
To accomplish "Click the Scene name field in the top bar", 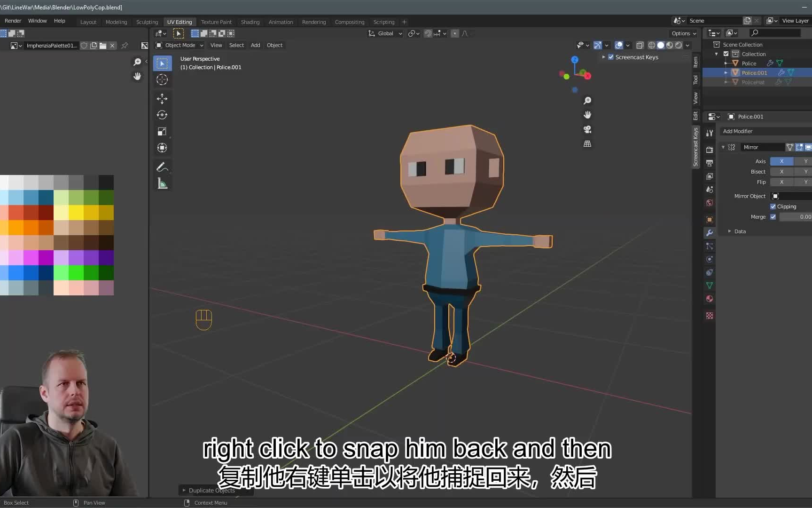I will tap(714, 20).
